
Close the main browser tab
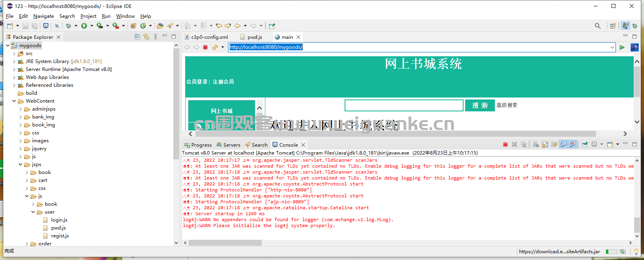[x=299, y=37]
